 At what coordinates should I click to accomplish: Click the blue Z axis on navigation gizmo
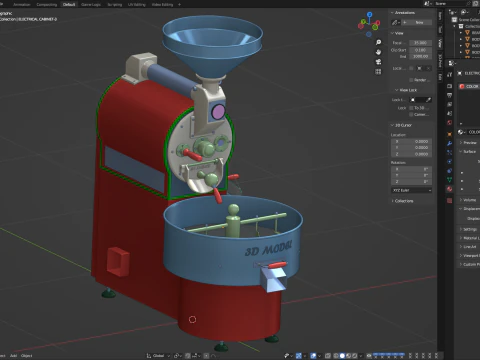tap(369, 14)
